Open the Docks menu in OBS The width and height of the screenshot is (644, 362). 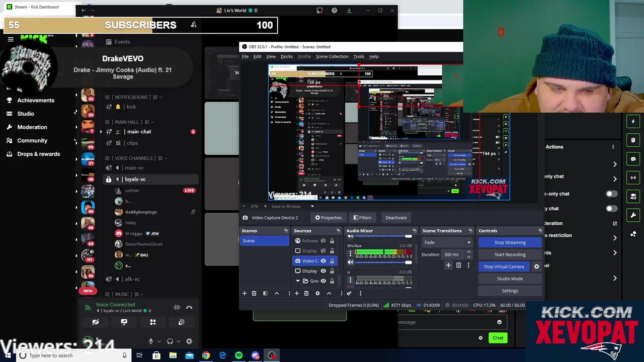(x=286, y=56)
